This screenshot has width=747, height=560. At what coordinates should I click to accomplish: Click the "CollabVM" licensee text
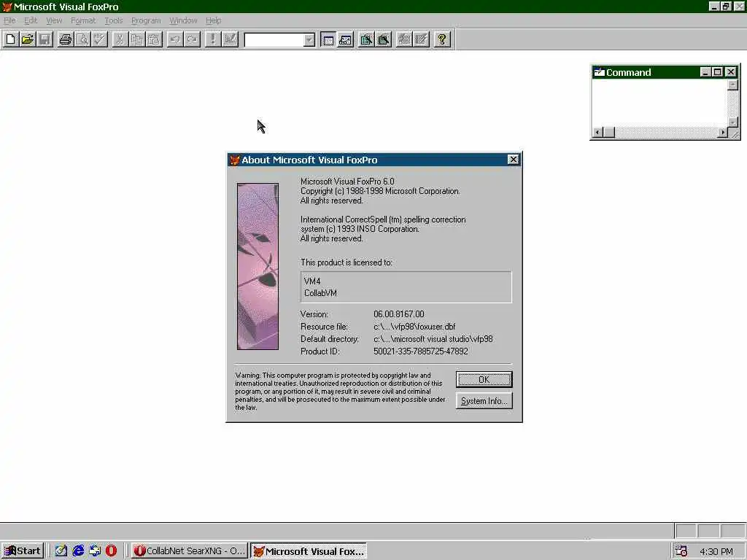pyautogui.click(x=320, y=293)
